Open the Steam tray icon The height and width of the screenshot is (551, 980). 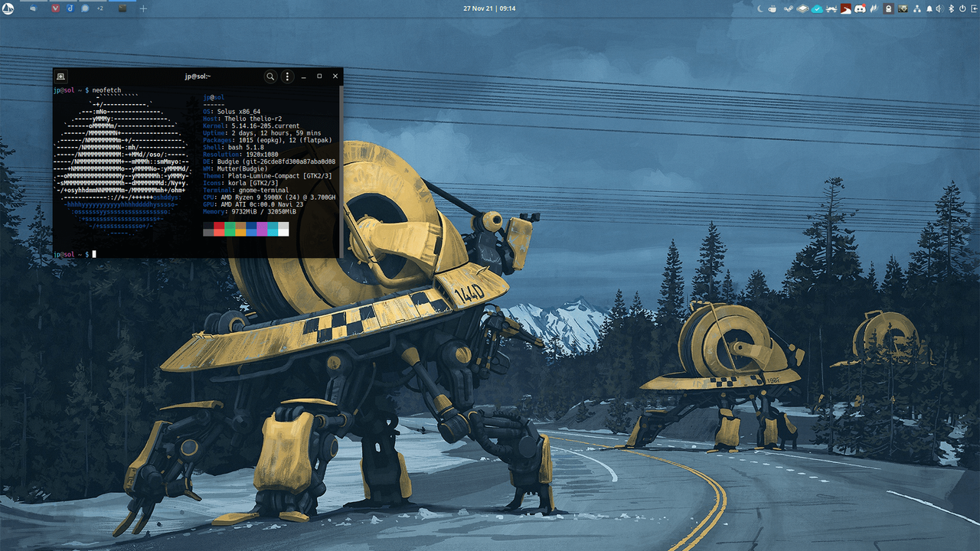[789, 8]
